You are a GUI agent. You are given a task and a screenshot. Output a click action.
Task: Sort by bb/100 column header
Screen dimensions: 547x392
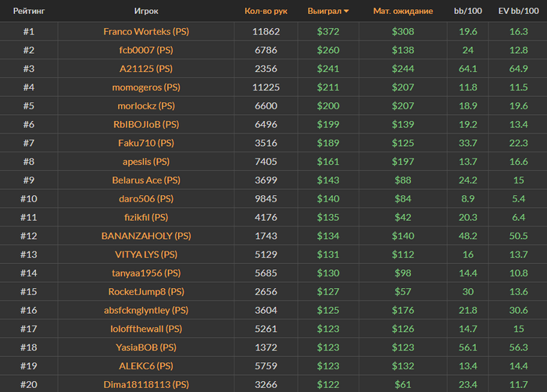click(468, 12)
